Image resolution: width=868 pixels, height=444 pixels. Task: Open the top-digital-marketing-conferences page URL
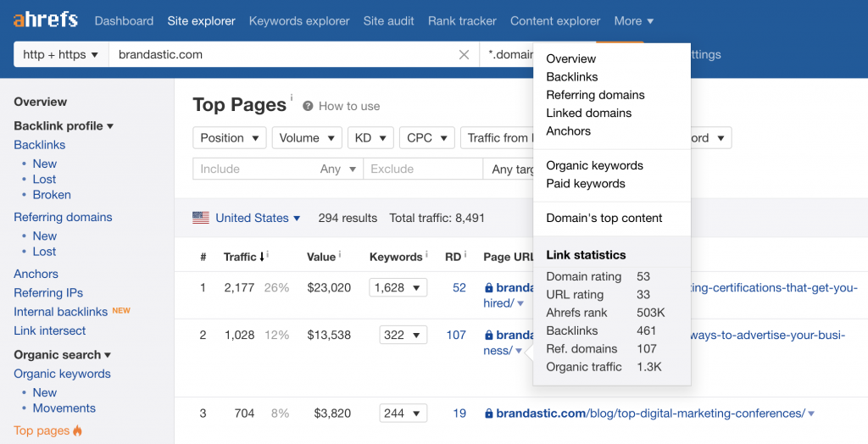pyautogui.click(x=650, y=413)
